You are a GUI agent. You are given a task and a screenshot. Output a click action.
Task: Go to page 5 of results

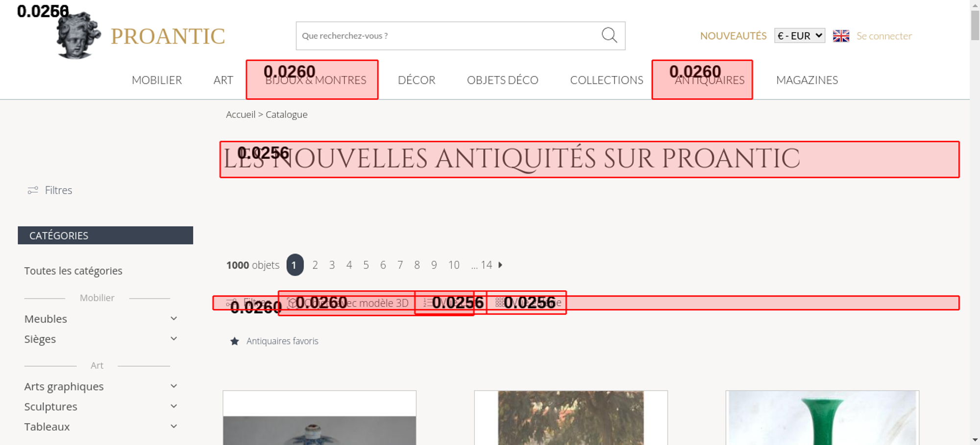(x=366, y=265)
